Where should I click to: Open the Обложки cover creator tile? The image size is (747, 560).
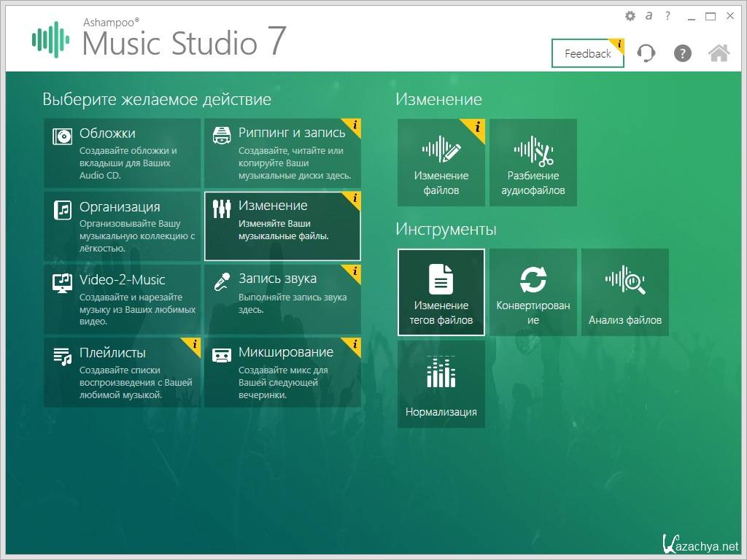[122, 153]
